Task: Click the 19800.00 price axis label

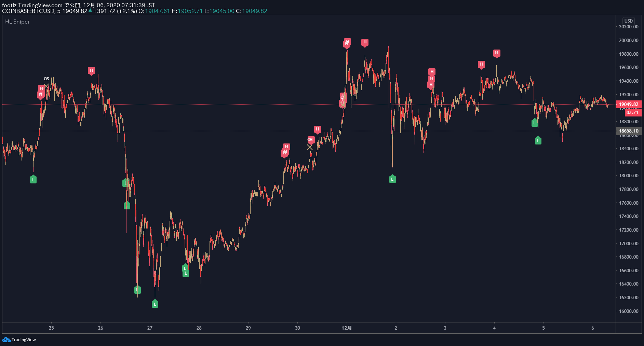Action: (629, 54)
